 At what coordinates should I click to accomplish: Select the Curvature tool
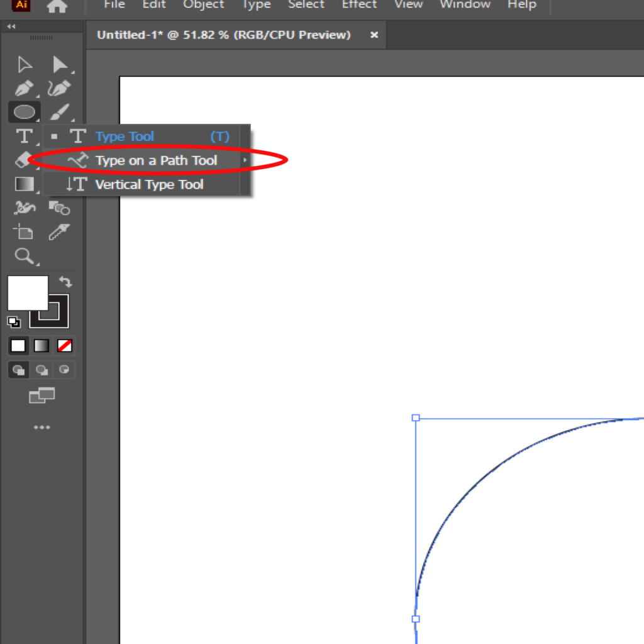(60, 88)
